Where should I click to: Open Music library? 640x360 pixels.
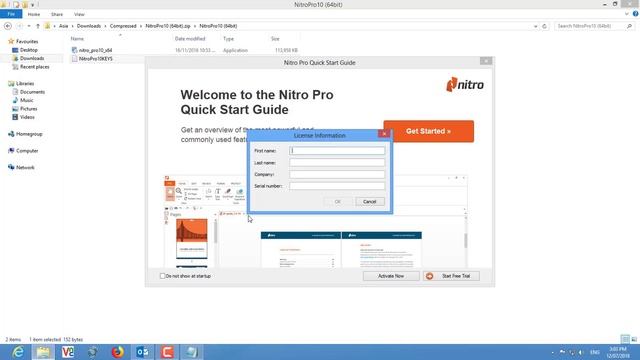pyautogui.click(x=27, y=100)
